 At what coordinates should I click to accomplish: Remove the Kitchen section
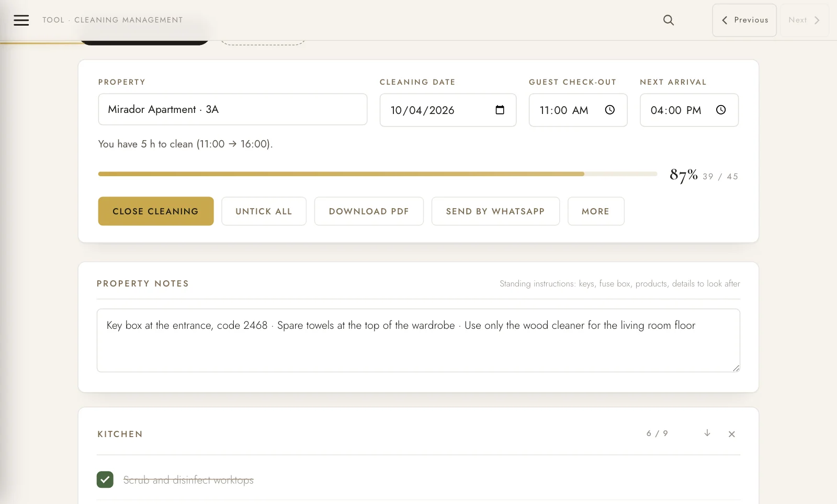click(732, 434)
